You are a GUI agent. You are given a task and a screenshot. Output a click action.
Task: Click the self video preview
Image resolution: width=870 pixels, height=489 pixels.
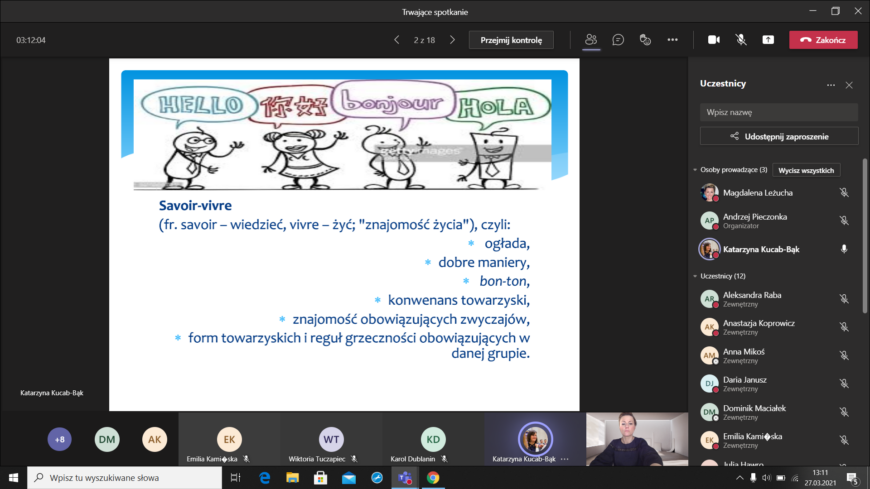637,438
